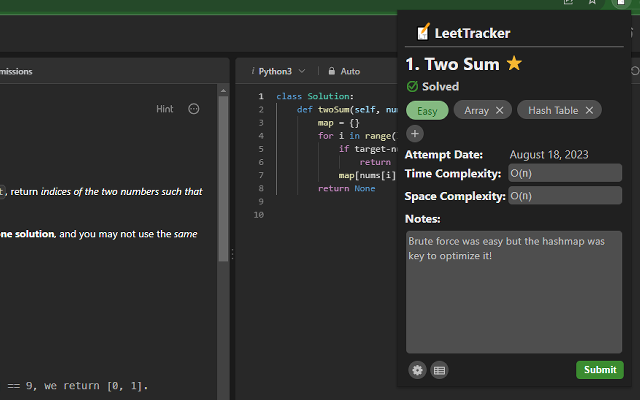Edit the Space Complexity field
This screenshot has height=400, width=640.
pyautogui.click(x=565, y=196)
